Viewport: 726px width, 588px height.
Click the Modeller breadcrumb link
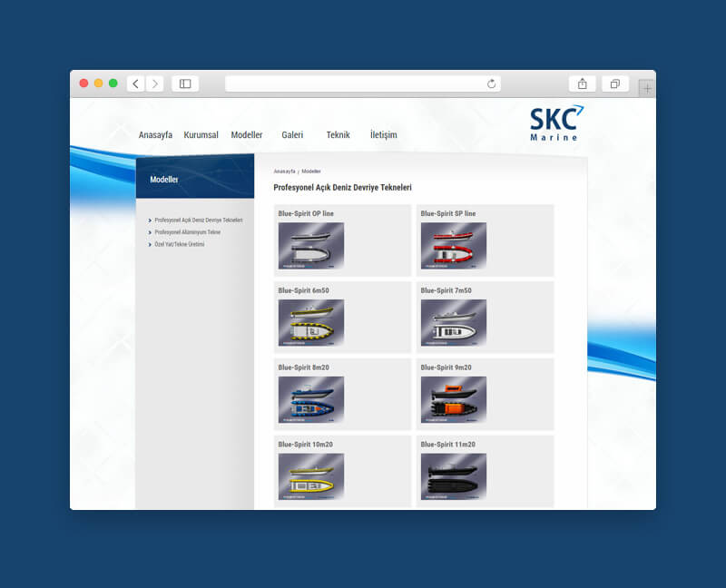tap(311, 171)
